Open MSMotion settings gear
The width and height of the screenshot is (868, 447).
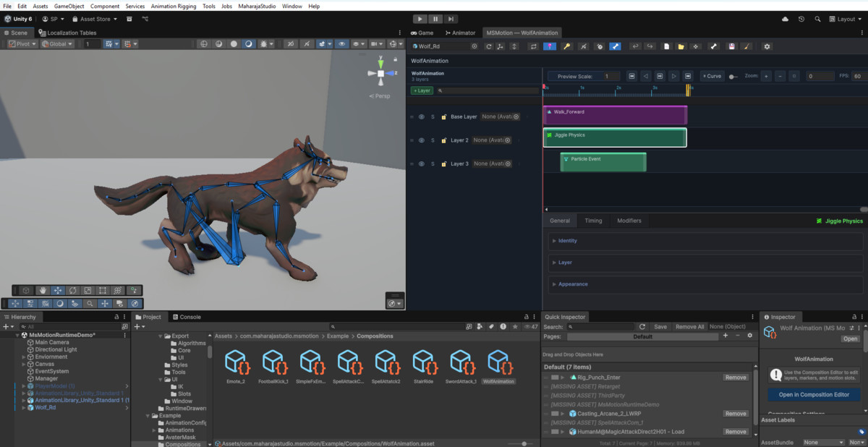(x=767, y=46)
